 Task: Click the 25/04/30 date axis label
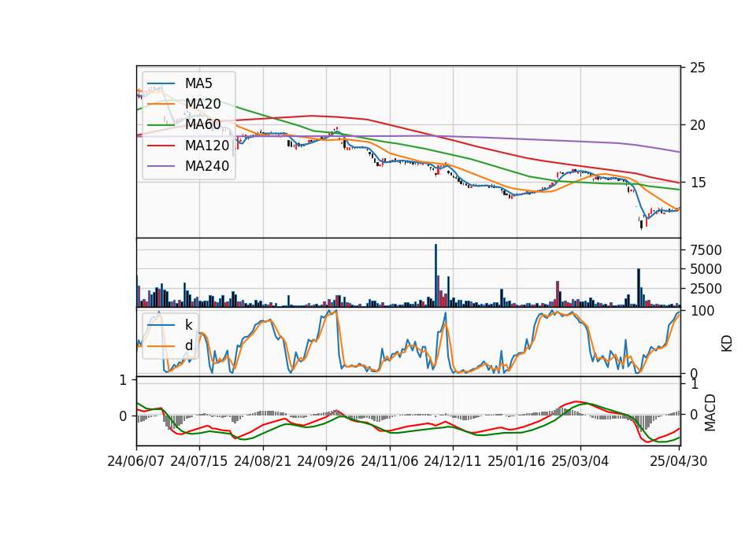click(x=678, y=461)
